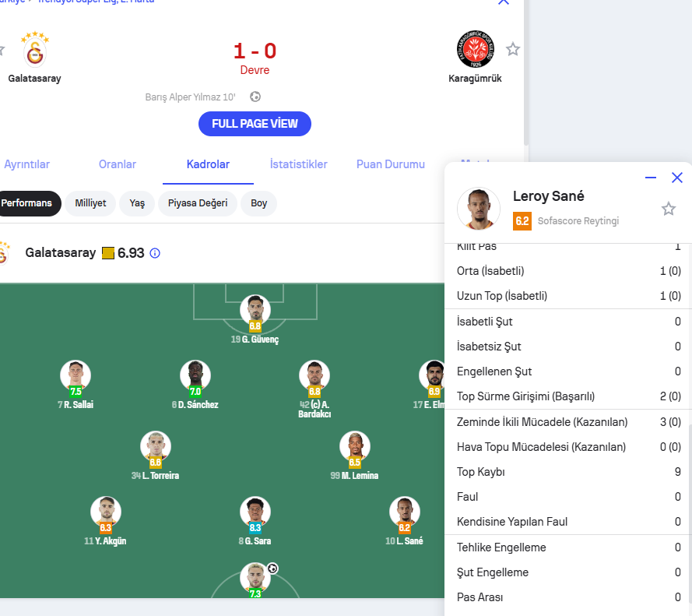Minimize the Leroy Sané player panel

click(651, 178)
